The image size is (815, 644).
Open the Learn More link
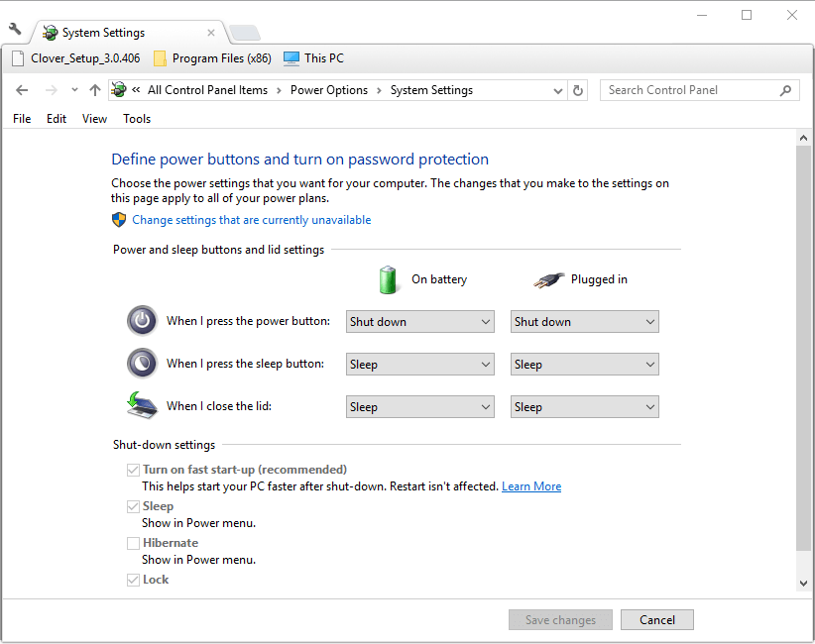click(531, 486)
